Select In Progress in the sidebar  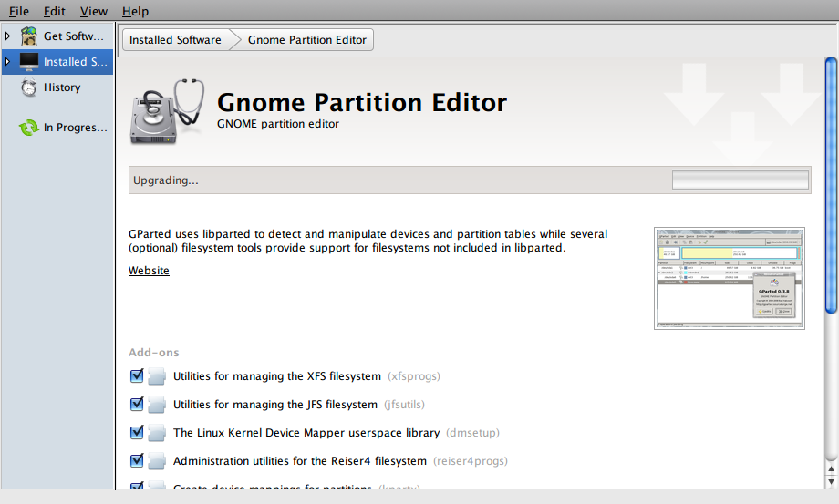coord(57,128)
